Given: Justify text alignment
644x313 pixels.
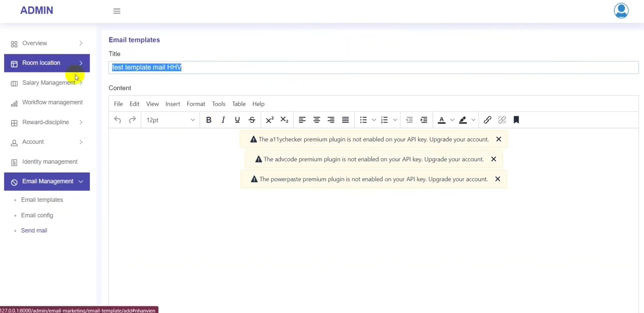Looking at the screenshot, I should (345, 120).
